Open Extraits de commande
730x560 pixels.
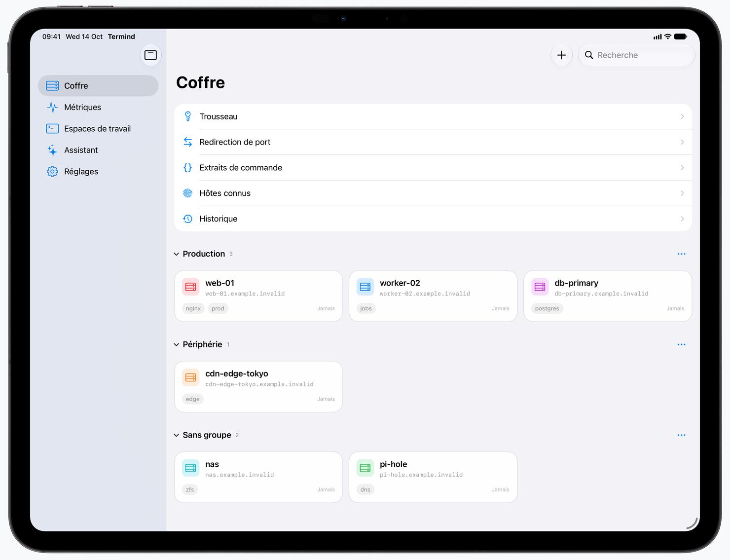[x=433, y=168]
